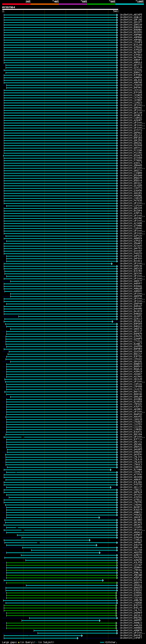Choose hit UniRef100_B2KI51
Viewport: 146px width, 644px height.
point(131,580)
